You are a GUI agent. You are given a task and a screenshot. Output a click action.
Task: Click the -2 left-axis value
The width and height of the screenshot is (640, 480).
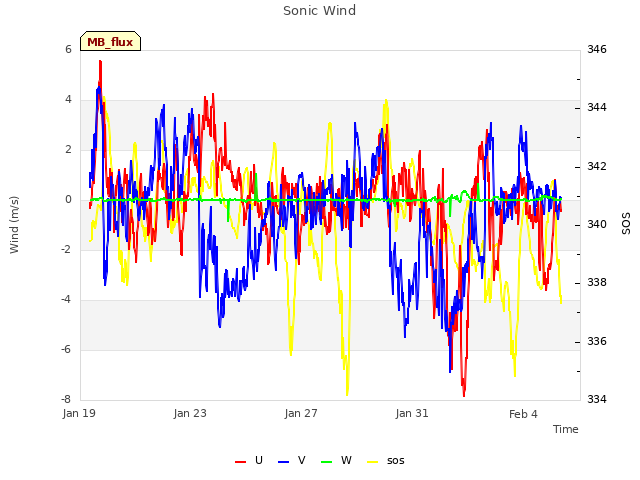[x=66, y=249]
